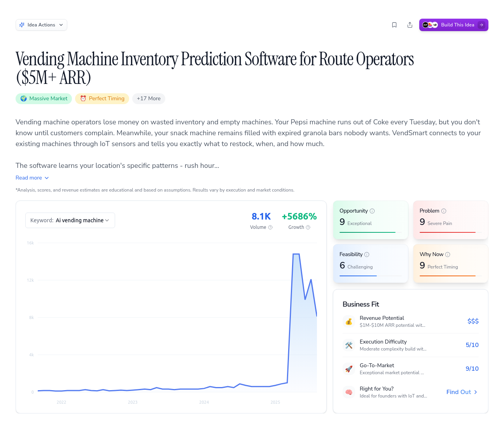Click the Volume help icon

(270, 227)
